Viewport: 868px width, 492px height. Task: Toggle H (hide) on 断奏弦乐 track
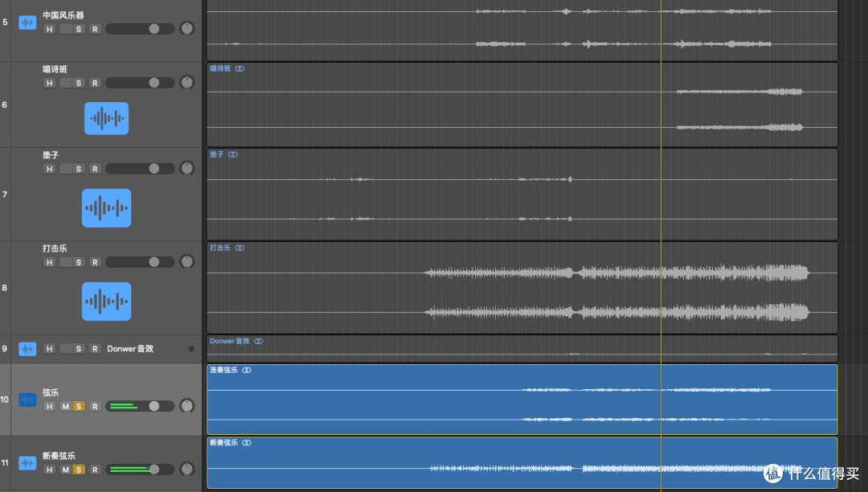point(50,469)
